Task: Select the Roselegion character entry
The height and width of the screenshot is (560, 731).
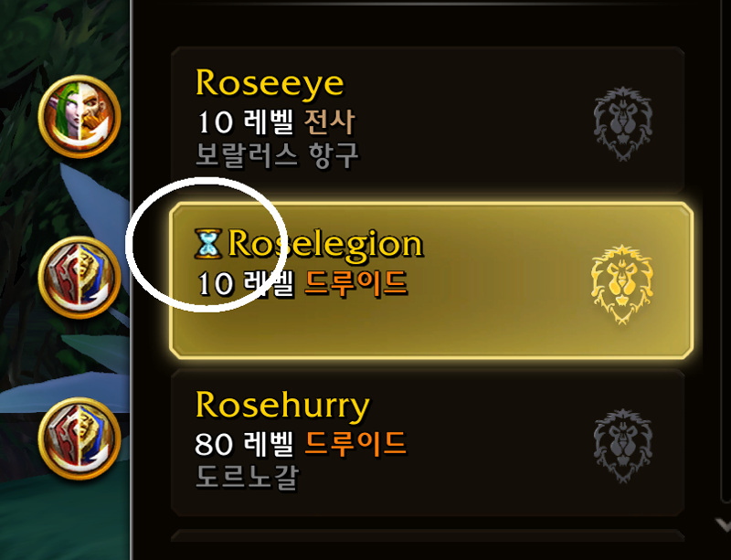Action: point(431,280)
